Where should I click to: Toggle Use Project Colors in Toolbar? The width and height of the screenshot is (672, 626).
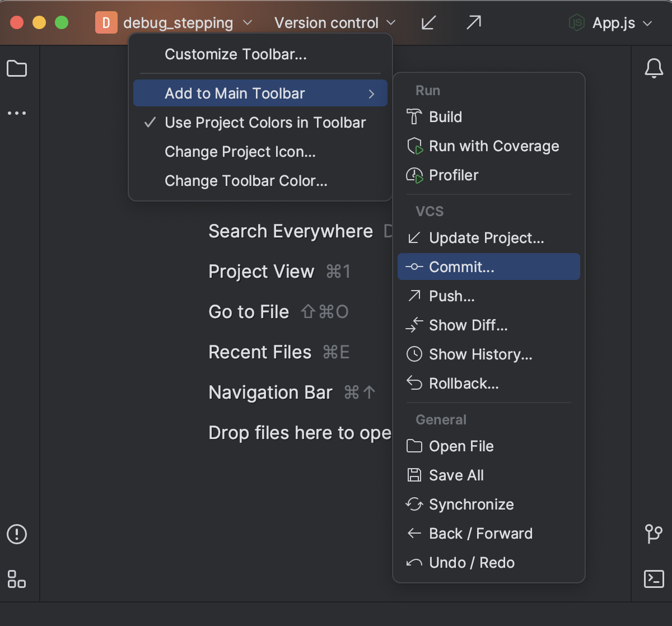264,122
